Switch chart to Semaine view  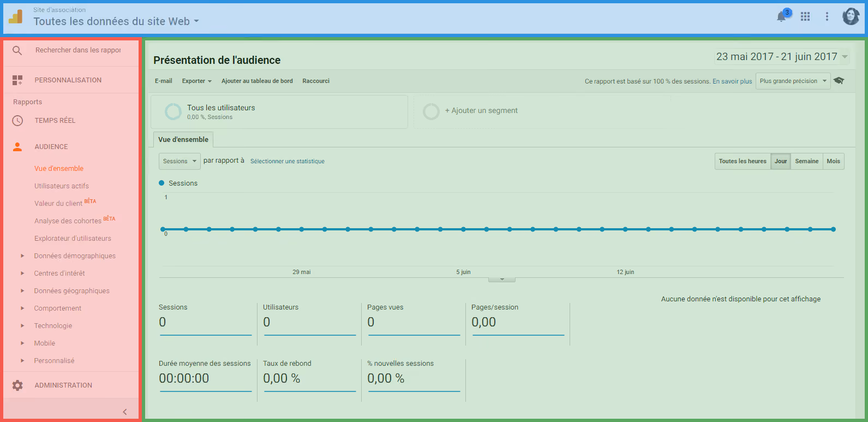pos(807,161)
